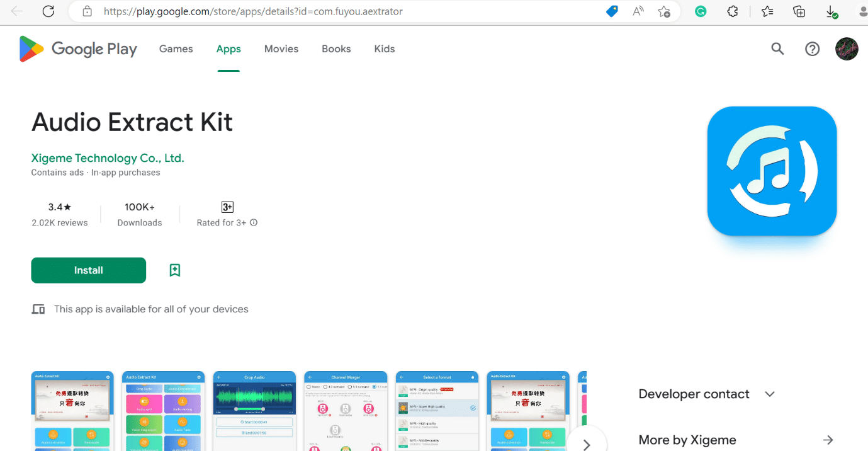Click the 2.02K reviews text
This screenshot has width=868, height=451.
click(60, 222)
